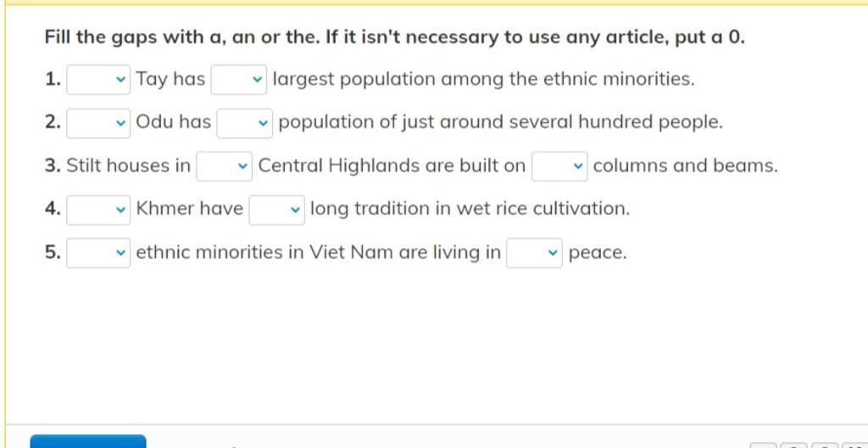The width and height of the screenshot is (868, 448).
Task: Click the second pagination button at bottom right
Action: tap(794, 445)
